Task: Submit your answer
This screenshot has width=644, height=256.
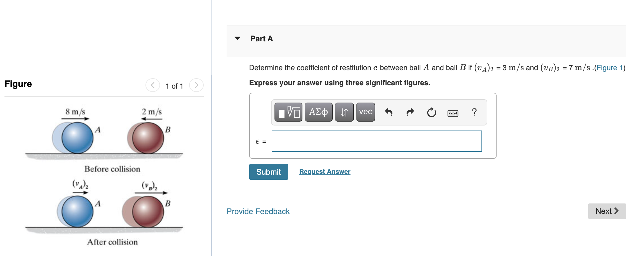Action: click(x=268, y=172)
